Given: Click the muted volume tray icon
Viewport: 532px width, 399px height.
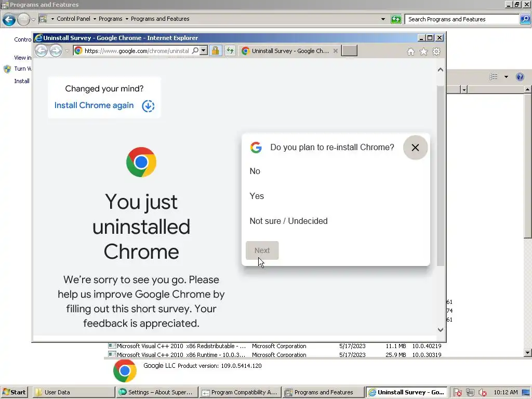Looking at the screenshot, I should (x=482, y=393).
